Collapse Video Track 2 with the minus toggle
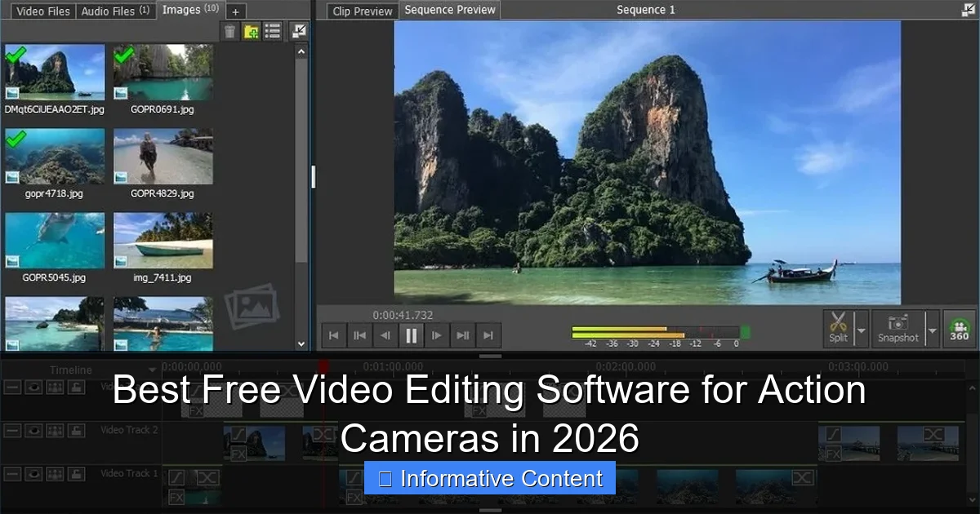The height and width of the screenshot is (514, 980). click(12, 431)
